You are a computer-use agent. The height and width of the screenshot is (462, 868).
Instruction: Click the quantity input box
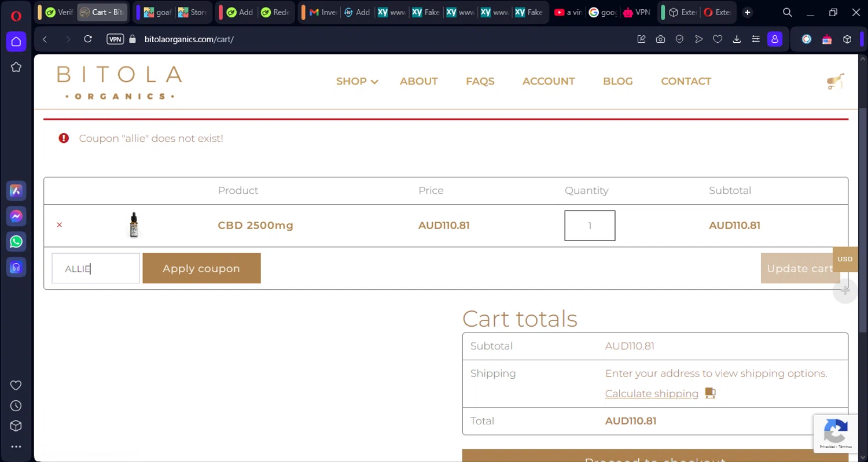pyautogui.click(x=590, y=226)
